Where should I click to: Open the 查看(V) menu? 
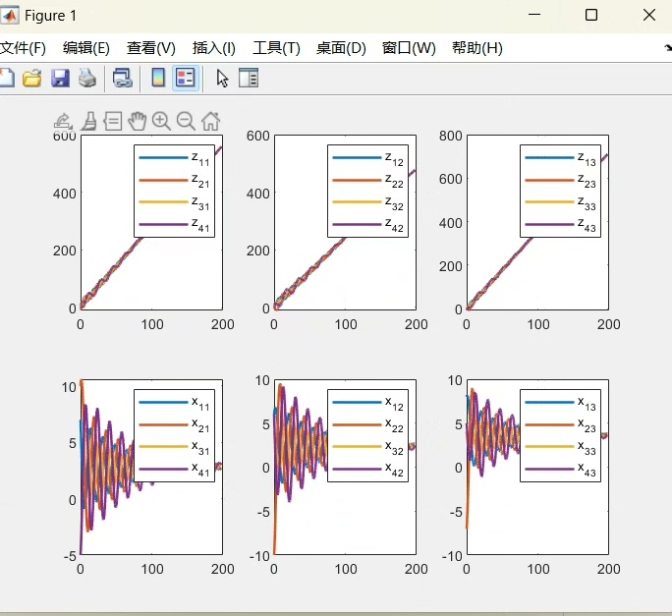pos(151,47)
